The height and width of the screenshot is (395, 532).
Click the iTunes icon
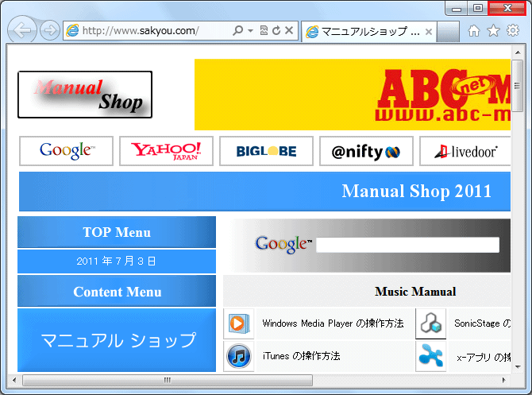click(x=238, y=356)
